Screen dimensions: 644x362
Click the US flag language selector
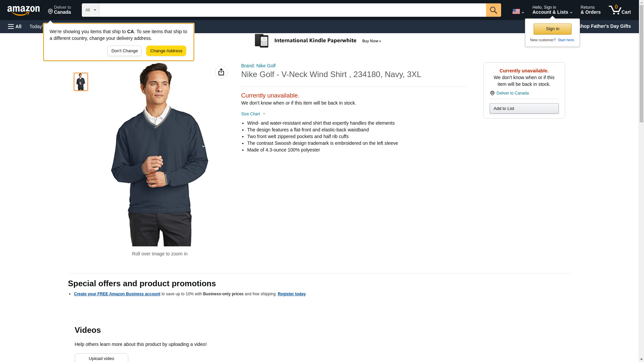518,11
